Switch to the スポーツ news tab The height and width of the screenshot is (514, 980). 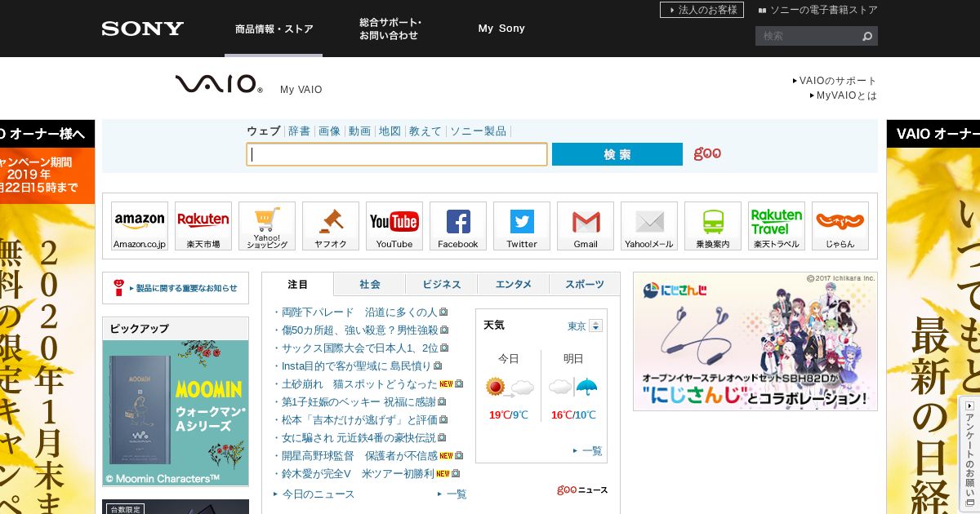(585, 284)
